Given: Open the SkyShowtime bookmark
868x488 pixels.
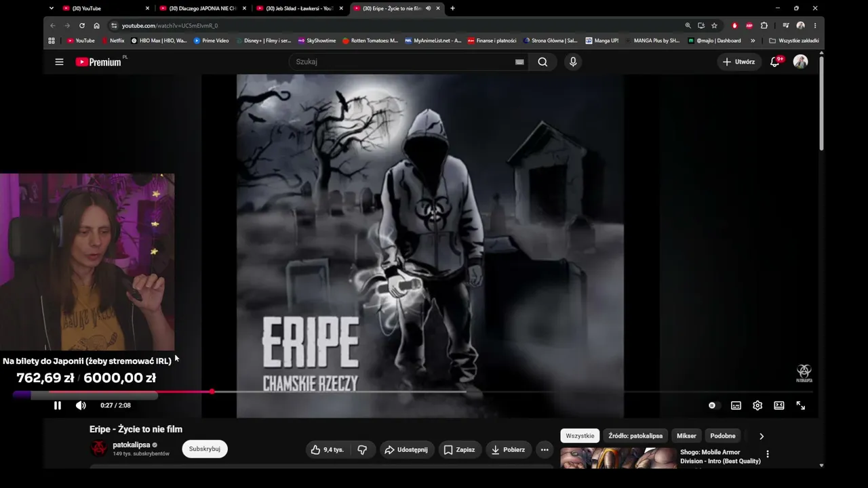Looking at the screenshot, I should 317,41.
